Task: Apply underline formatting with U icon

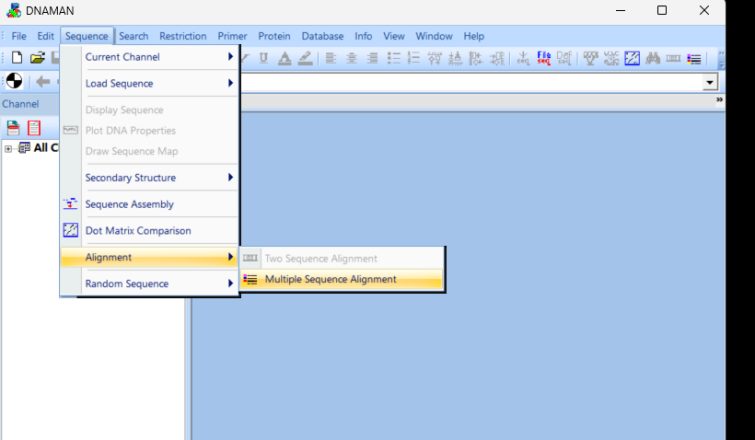Action: coord(263,58)
